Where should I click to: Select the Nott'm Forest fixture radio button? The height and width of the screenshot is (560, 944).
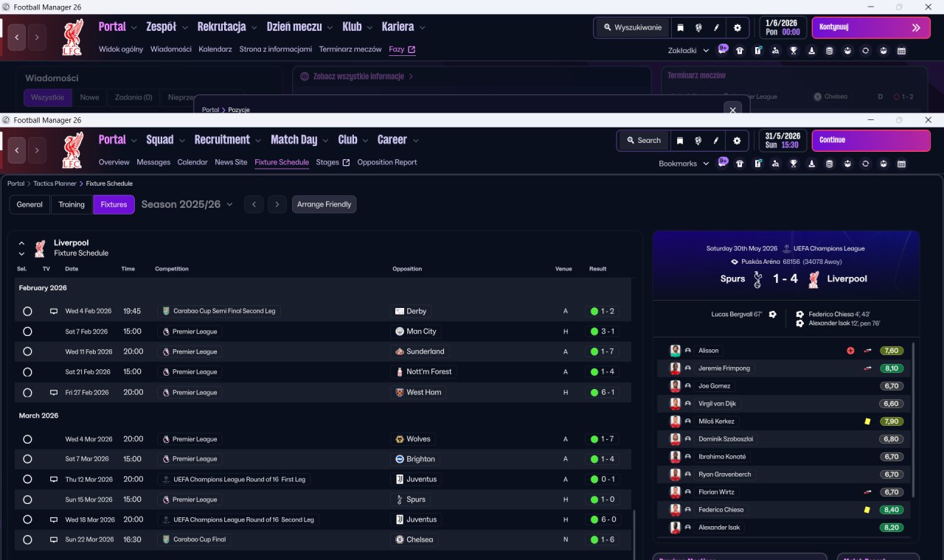tap(27, 372)
